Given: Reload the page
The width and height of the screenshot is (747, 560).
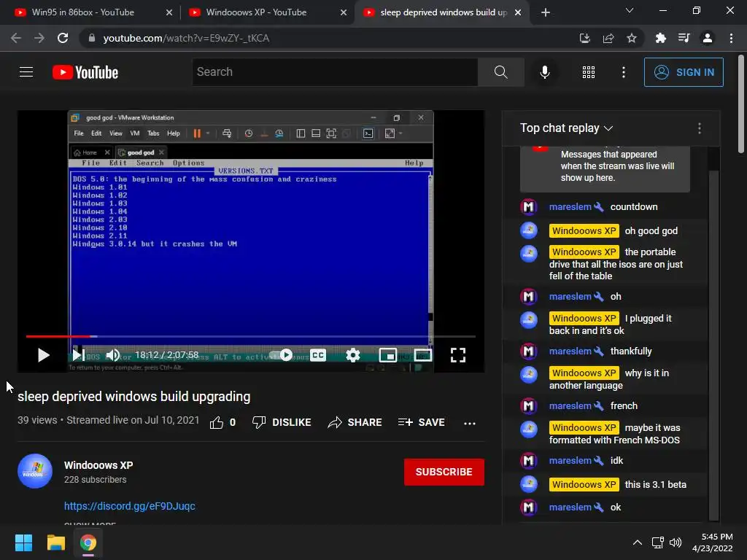Looking at the screenshot, I should tap(63, 38).
